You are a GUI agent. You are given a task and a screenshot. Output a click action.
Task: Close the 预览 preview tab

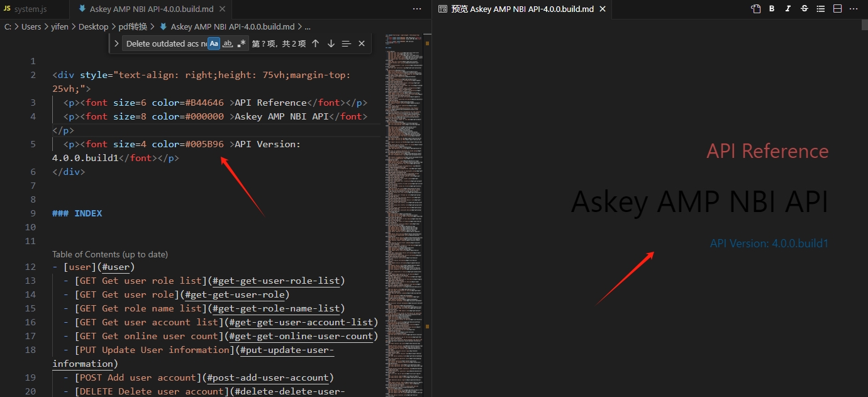(603, 9)
